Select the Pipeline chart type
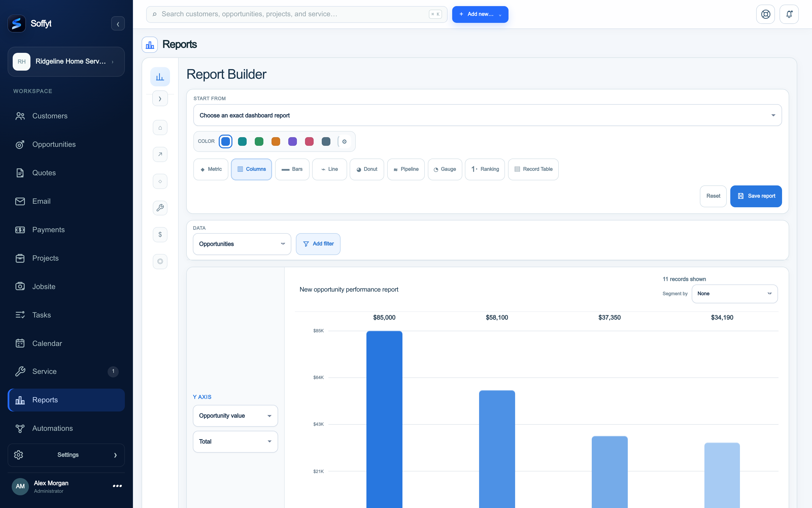The height and width of the screenshot is (508, 812). tap(406, 169)
